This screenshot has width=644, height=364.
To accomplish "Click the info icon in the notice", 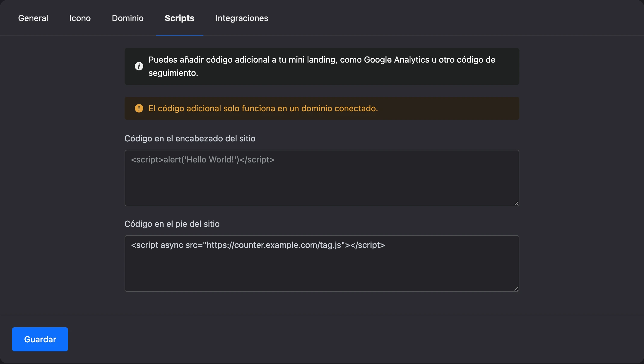I will [139, 66].
